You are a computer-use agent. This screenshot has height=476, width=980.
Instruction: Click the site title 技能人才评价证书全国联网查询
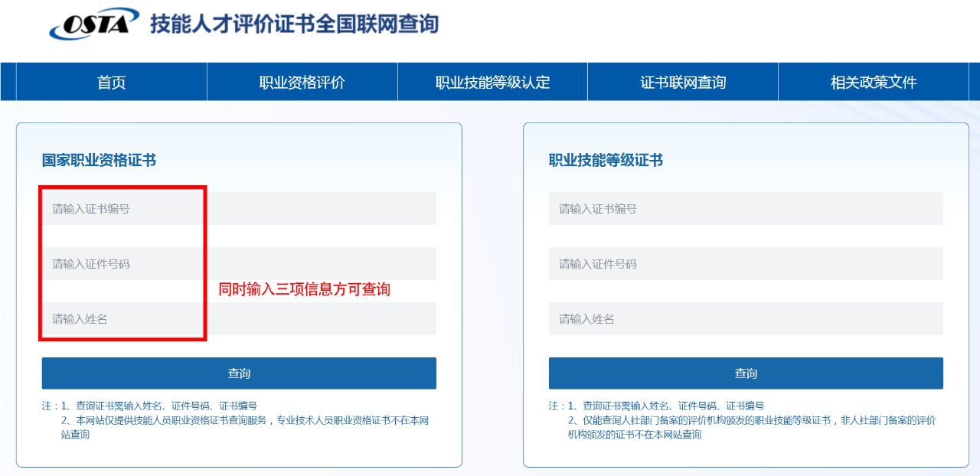click(294, 24)
